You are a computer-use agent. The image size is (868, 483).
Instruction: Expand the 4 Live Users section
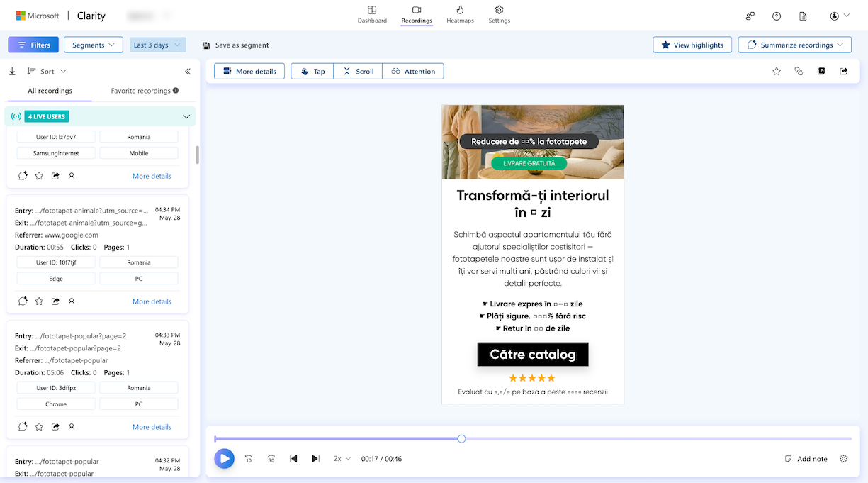(x=187, y=116)
